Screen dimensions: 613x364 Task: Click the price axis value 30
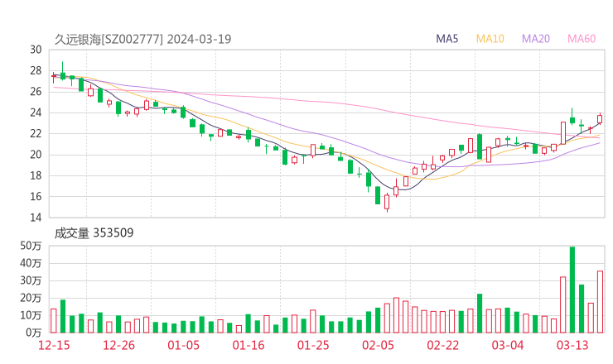click(36, 50)
